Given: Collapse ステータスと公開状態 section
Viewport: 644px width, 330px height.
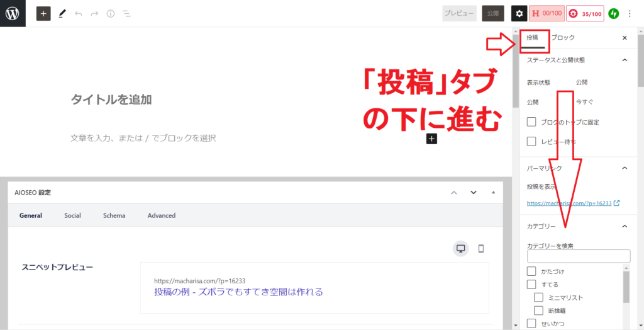Looking at the screenshot, I should (x=624, y=60).
